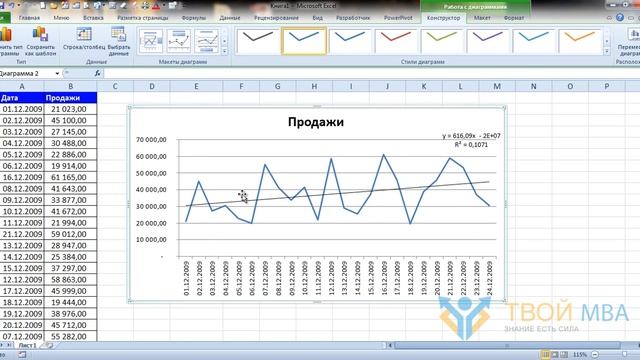Open the Save As Template button
This screenshot has height=360, width=640.
40,41
